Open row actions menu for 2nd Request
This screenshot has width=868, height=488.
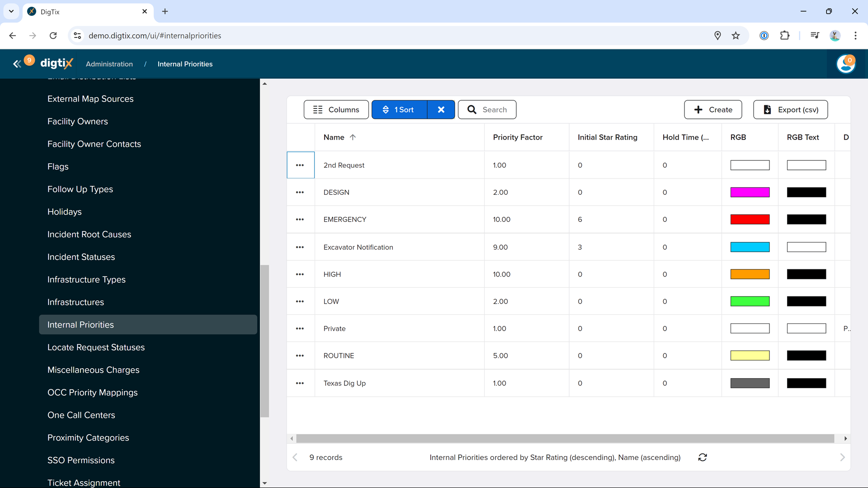click(x=300, y=165)
